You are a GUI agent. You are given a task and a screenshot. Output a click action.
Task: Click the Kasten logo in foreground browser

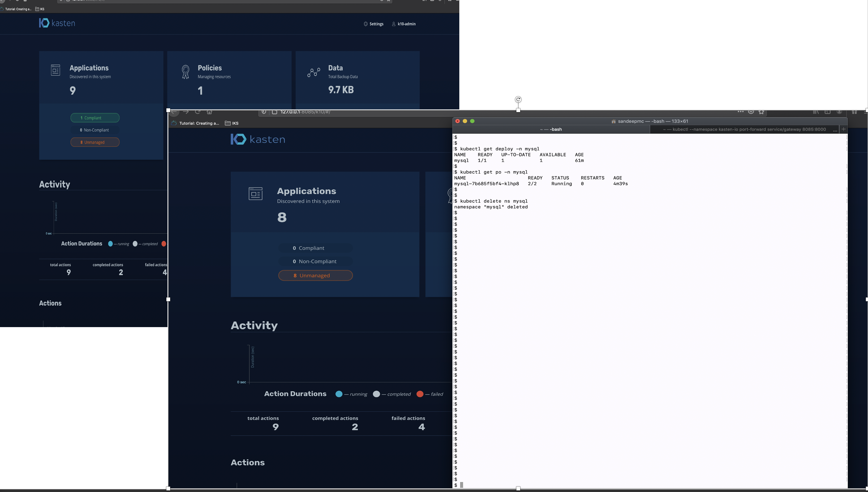(258, 139)
